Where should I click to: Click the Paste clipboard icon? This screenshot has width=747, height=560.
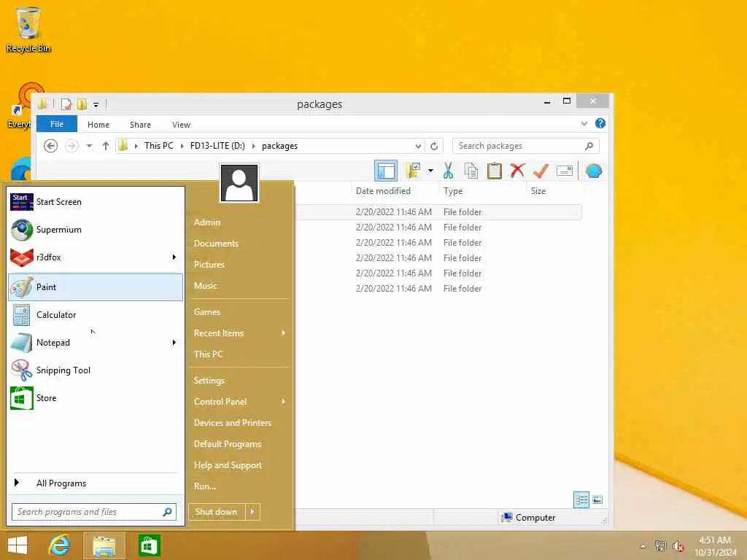[x=494, y=171]
